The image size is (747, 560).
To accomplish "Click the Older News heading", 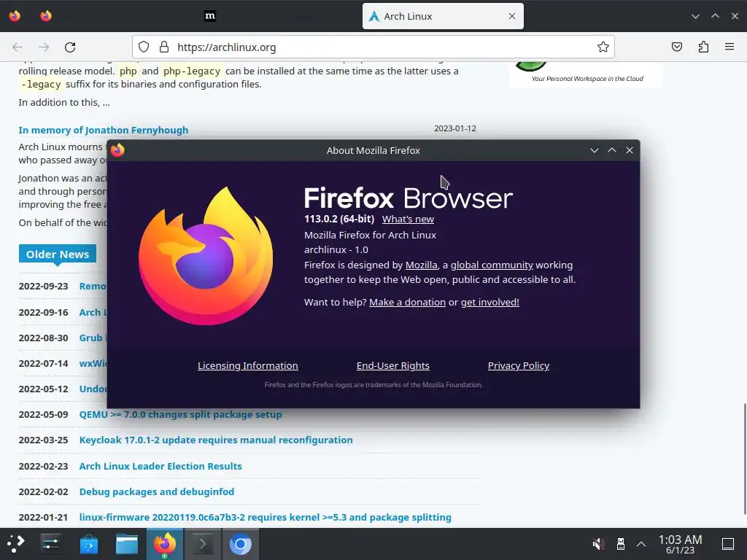I will 58,254.
